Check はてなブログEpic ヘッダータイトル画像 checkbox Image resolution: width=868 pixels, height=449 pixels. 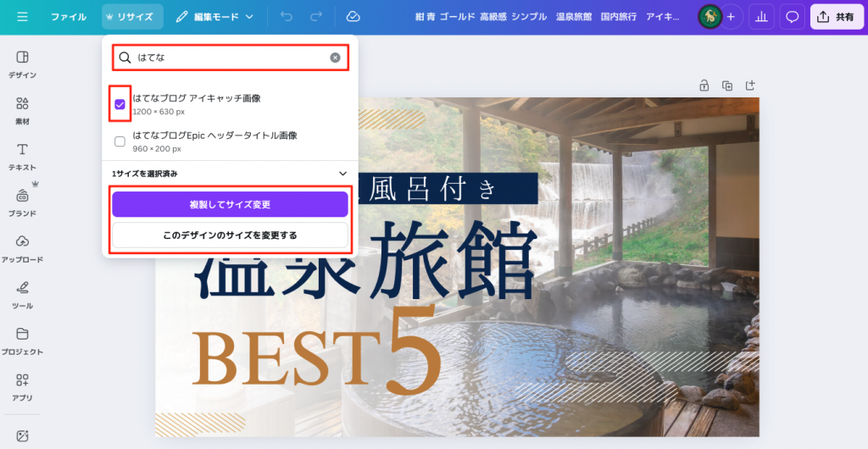click(x=120, y=141)
